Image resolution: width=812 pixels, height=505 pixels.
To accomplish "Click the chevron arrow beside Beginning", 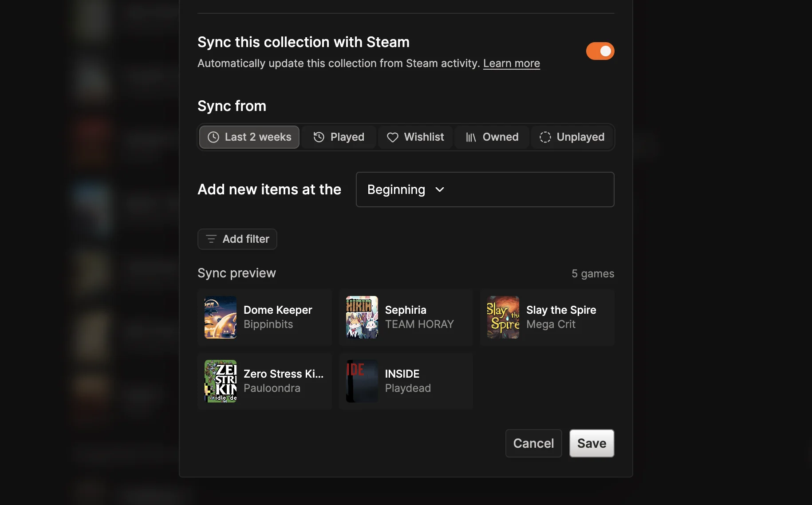I will click(x=440, y=189).
